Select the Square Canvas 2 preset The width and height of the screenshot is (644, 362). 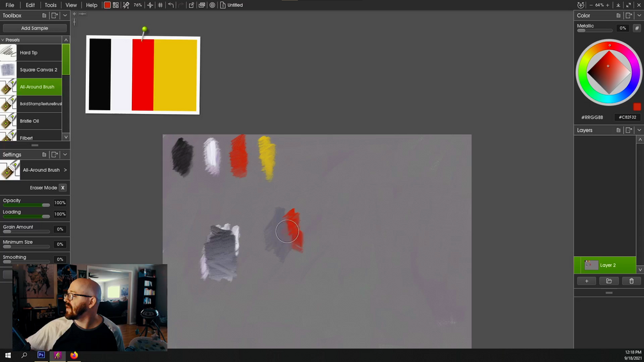tap(31, 70)
